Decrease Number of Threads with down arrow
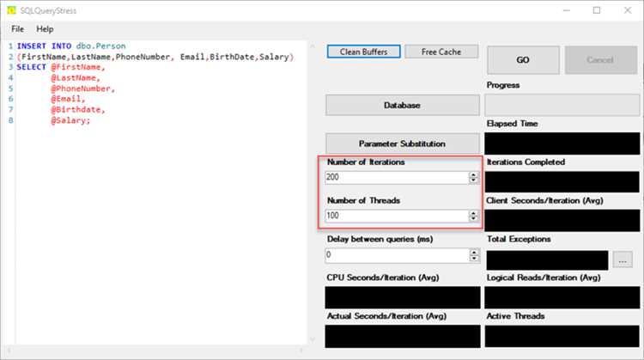This screenshot has width=644, height=360. click(x=473, y=218)
